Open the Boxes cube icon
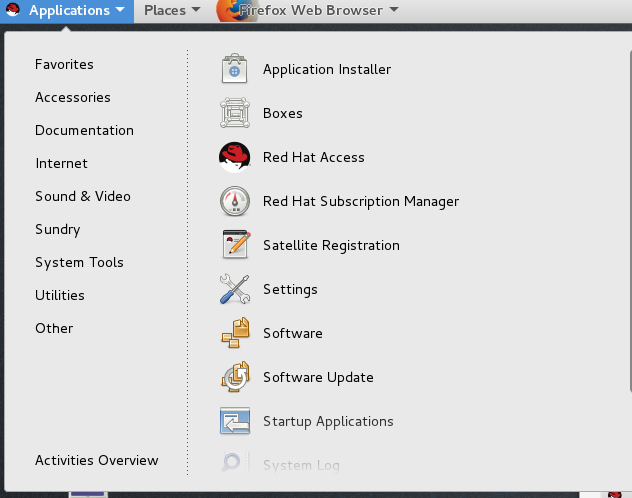 click(x=235, y=113)
